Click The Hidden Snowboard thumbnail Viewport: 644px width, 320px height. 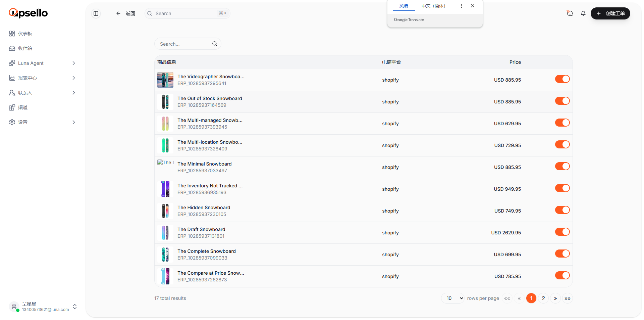coord(165,211)
